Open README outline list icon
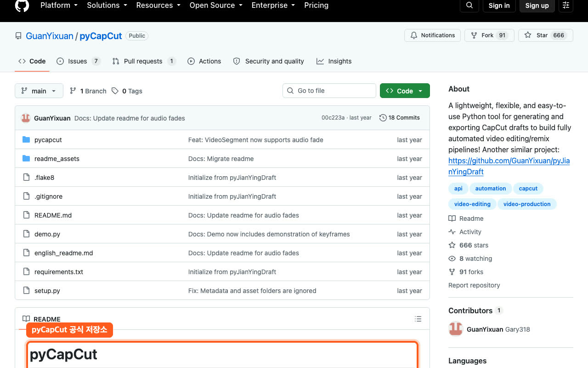The height and width of the screenshot is (368, 588). pyautogui.click(x=418, y=319)
